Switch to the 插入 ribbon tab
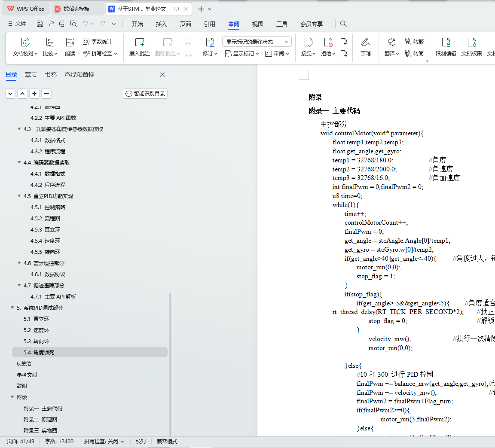This screenshot has height=448, width=495. point(161,24)
